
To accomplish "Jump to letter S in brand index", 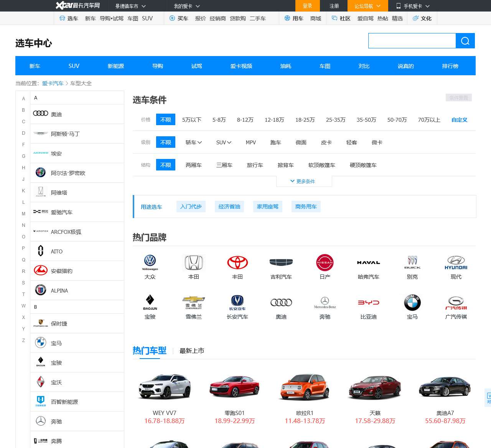I will tap(23, 283).
